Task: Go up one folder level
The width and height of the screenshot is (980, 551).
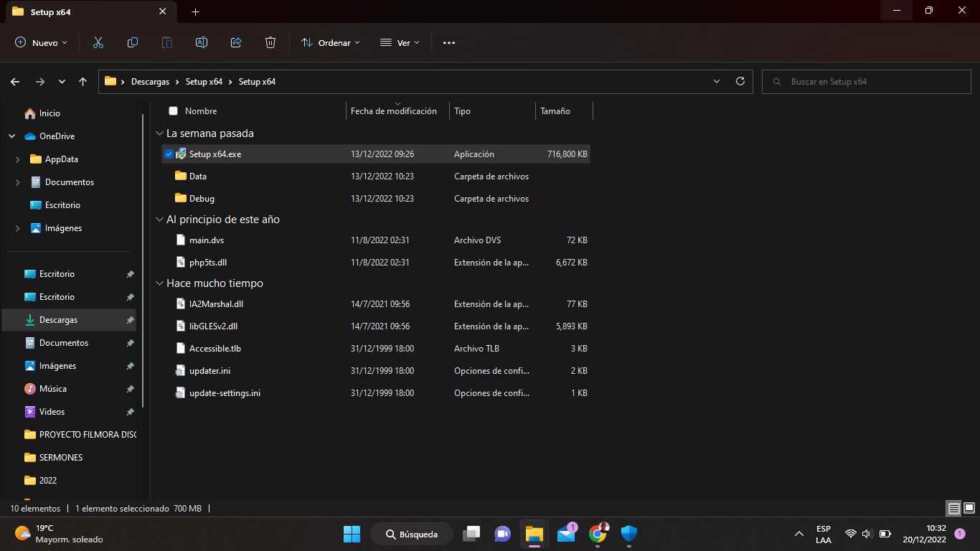Action: (83, 82)
